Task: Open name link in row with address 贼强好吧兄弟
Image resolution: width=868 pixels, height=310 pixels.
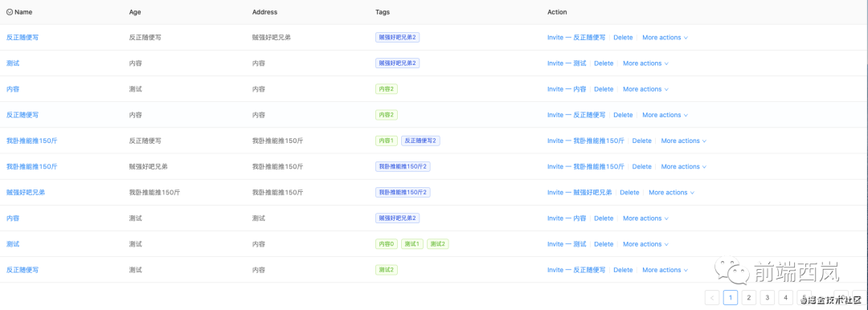Action: click(x=23, y=38)
